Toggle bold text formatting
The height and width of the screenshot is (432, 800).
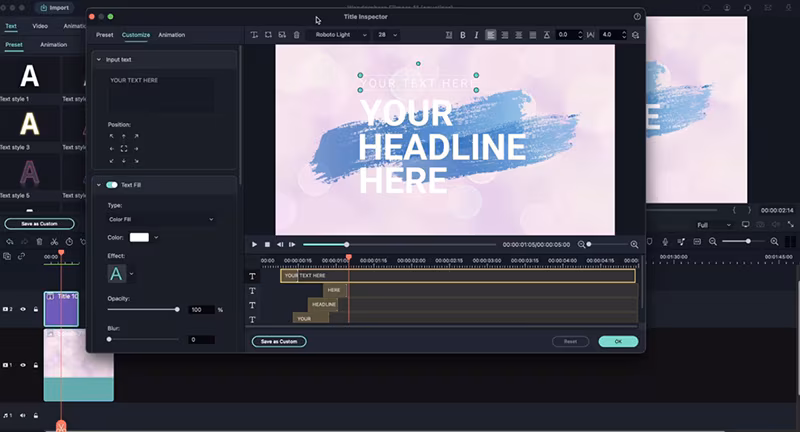463,35
